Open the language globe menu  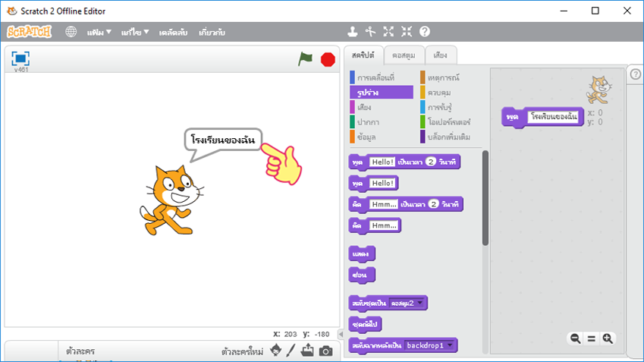pos(71,32)
